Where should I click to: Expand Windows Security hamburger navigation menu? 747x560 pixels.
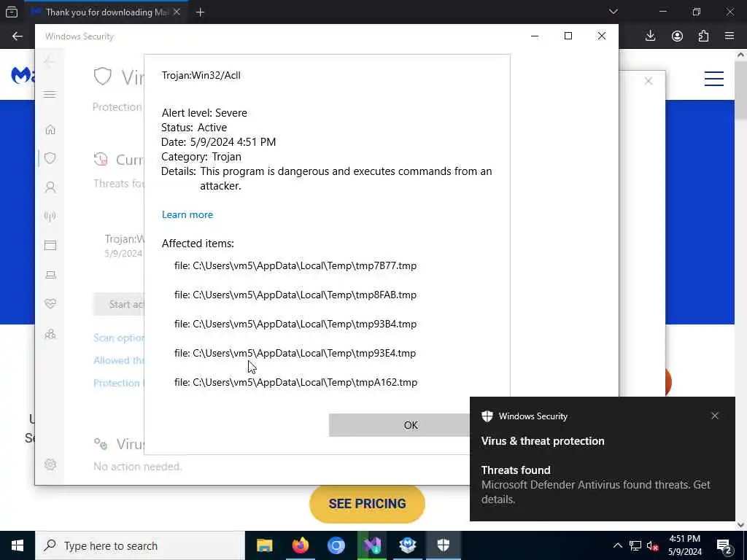point(50,94)
